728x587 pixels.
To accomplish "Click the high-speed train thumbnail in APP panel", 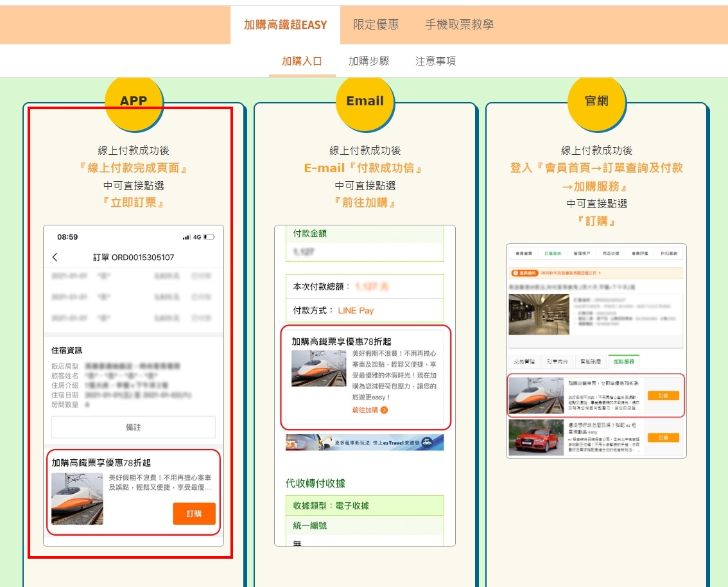I will coord(77,499).
